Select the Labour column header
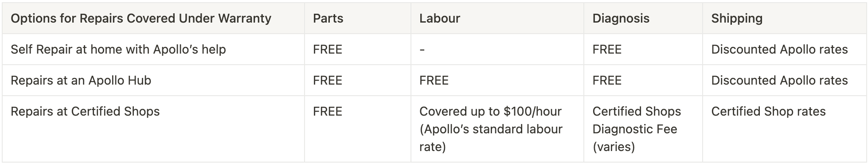The height and width of the screenshot is (163, 868). (440, 18)
